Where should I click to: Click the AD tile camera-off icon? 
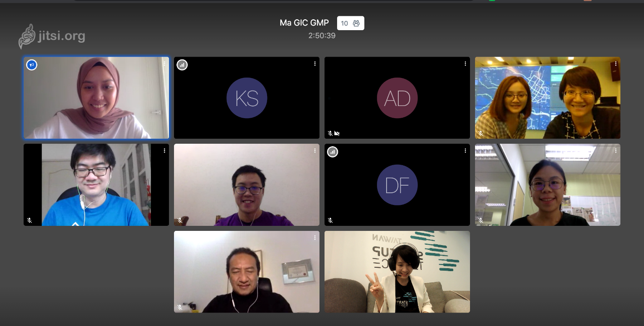click(x=337, y=134)
